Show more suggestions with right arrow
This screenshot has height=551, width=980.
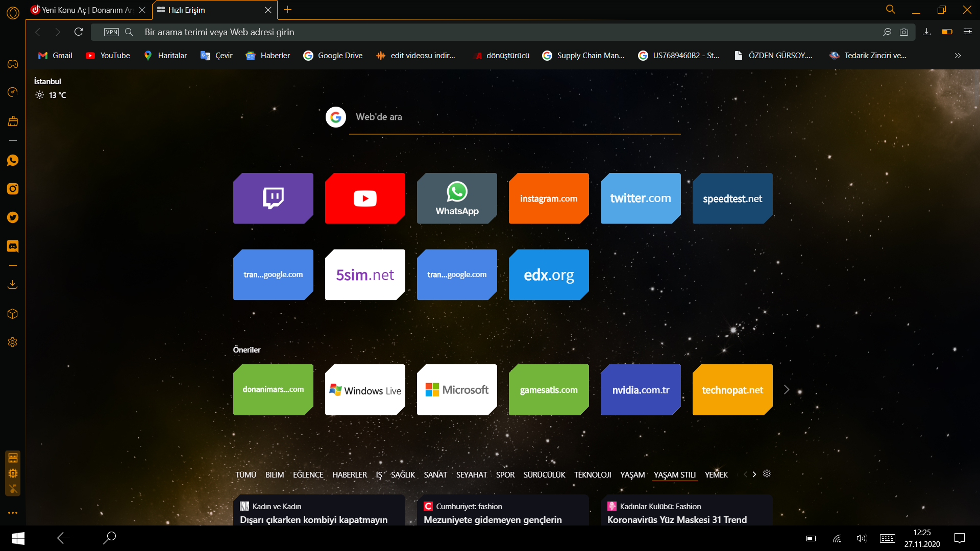[x=787, y=390]
